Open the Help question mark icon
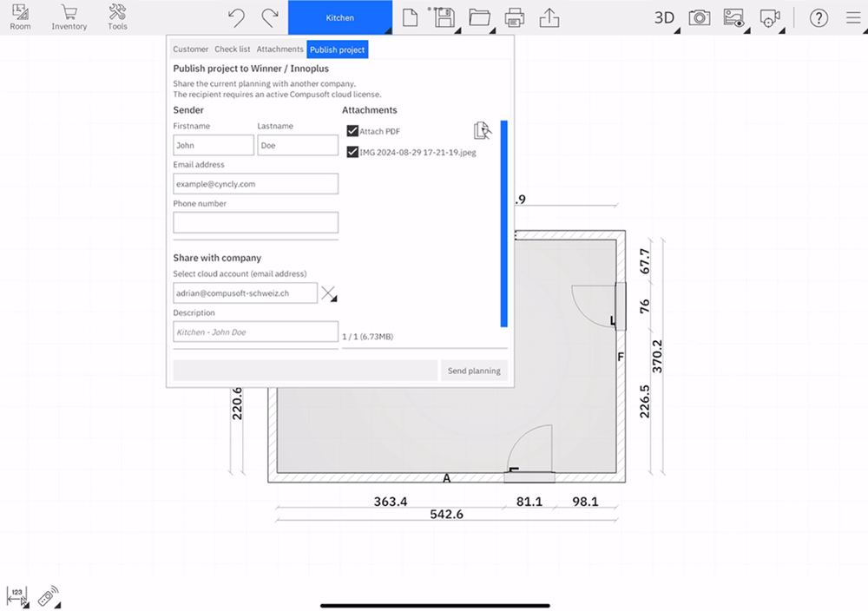 (819, 18)
